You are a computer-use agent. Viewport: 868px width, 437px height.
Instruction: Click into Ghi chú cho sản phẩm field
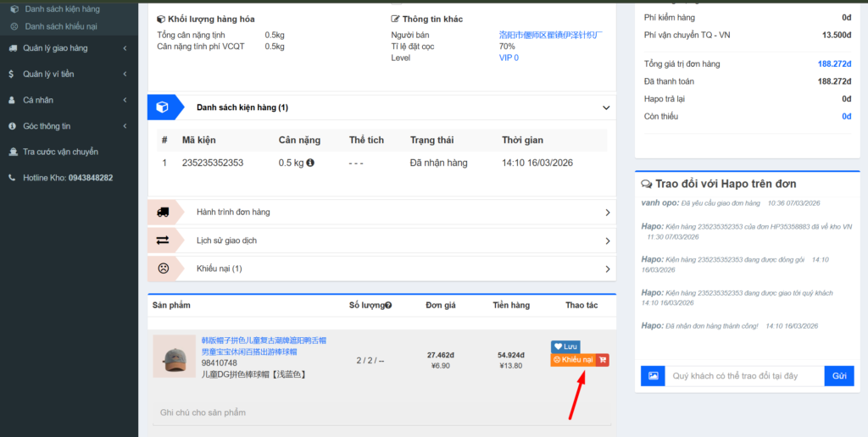point(381,412)
